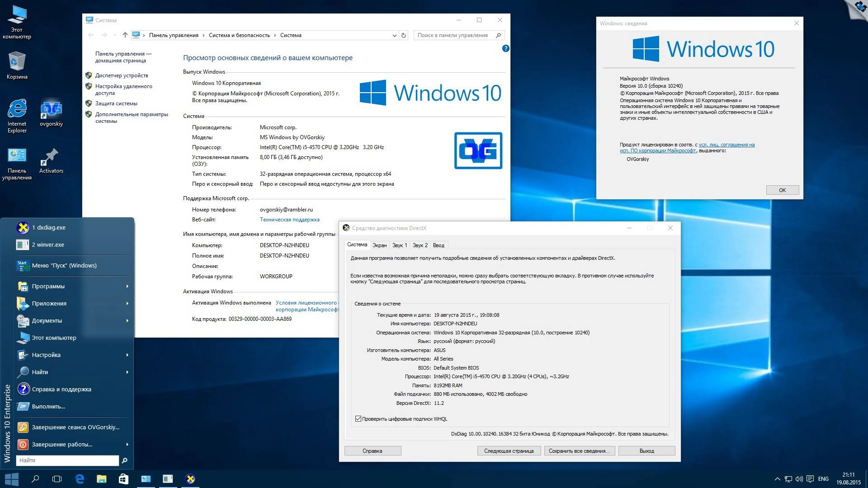The width and height of the screenshot is (868, 488).
Task: Click the help icon in the System window
Action: point(506,48)
